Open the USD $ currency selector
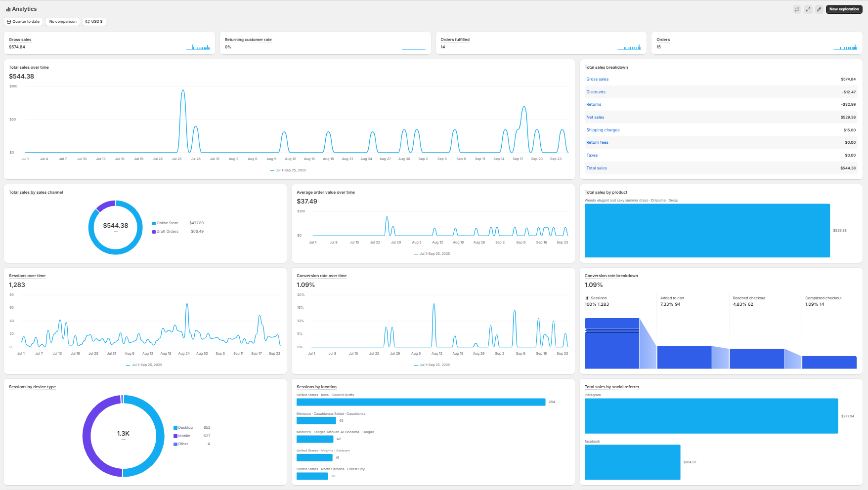This screenshot has height=490, width=868. (94, 22)
